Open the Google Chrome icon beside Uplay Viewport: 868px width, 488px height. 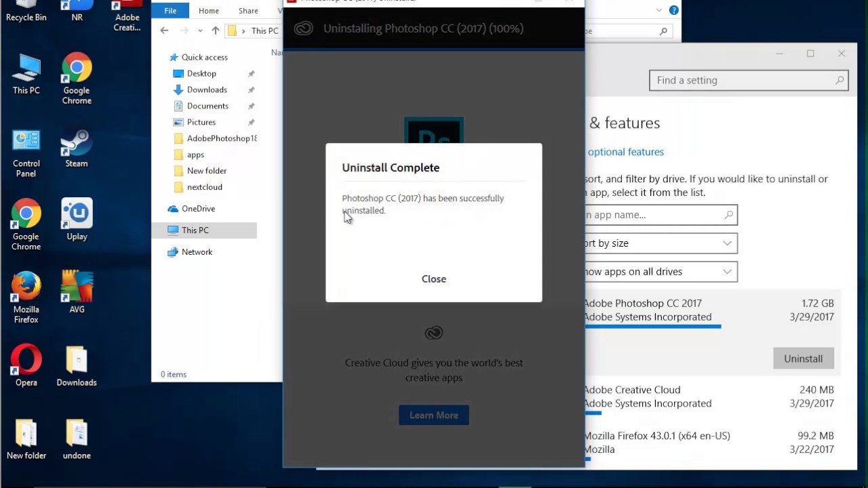(26, 225)
